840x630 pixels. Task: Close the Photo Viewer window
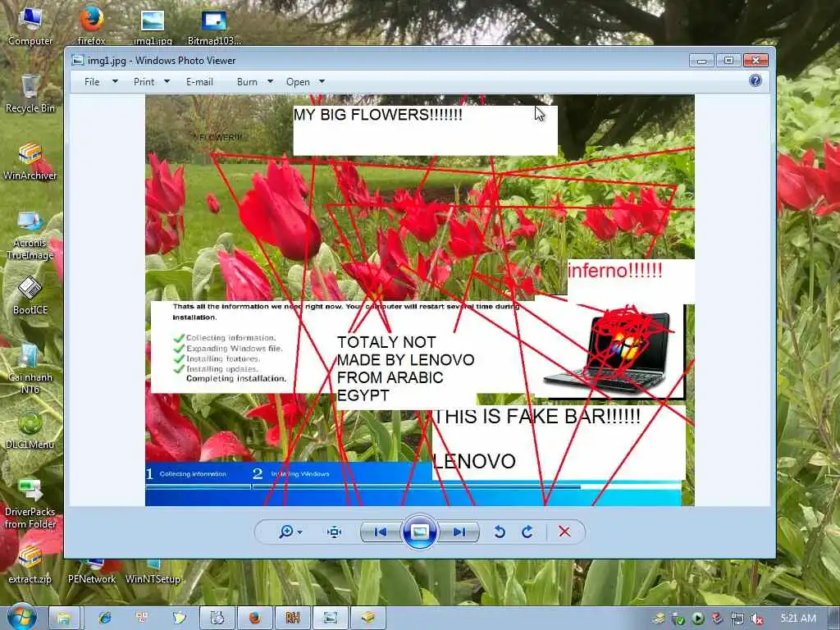756,61
